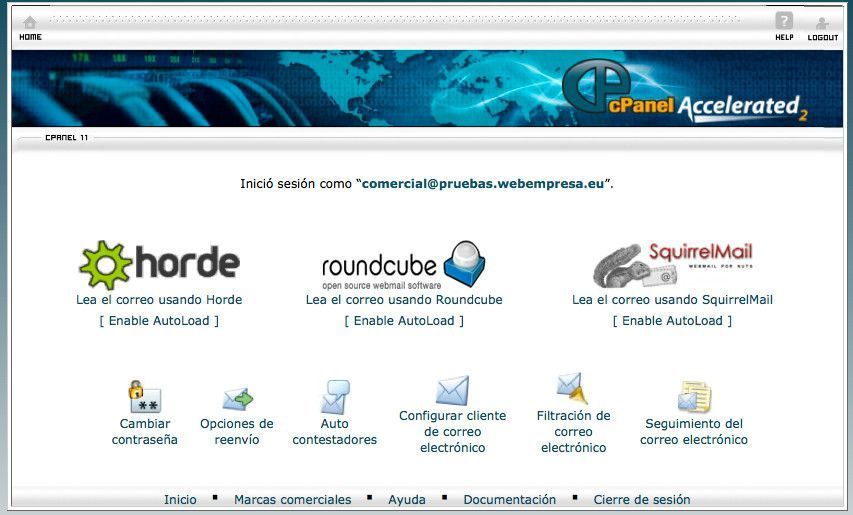Open the SquirrelMail webmail logo

[673, 265]
